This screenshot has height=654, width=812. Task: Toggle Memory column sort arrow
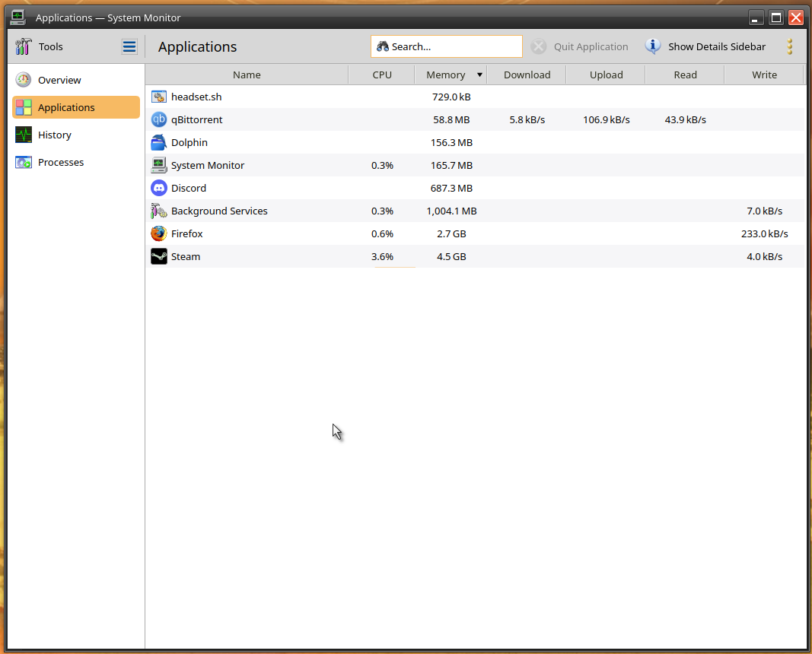point(480,75)
